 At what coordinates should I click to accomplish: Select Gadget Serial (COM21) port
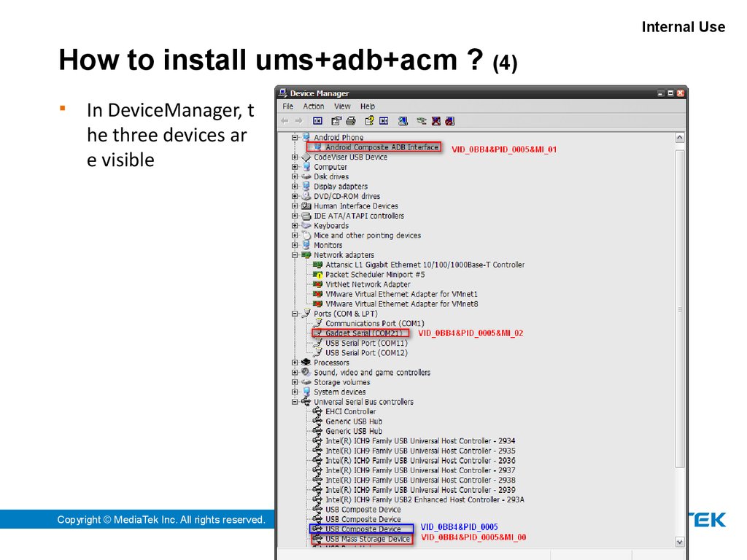pyautogui.click(x=363, y=333)
